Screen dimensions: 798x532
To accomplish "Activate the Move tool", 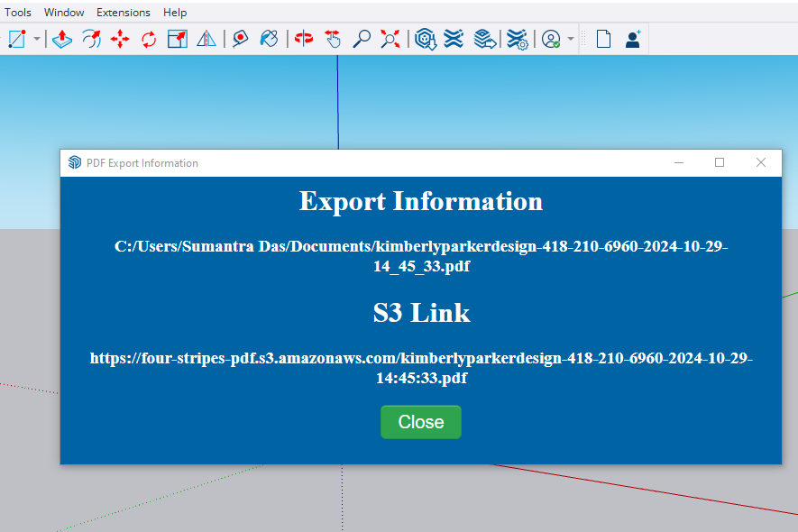I will [x=119, y=39].
